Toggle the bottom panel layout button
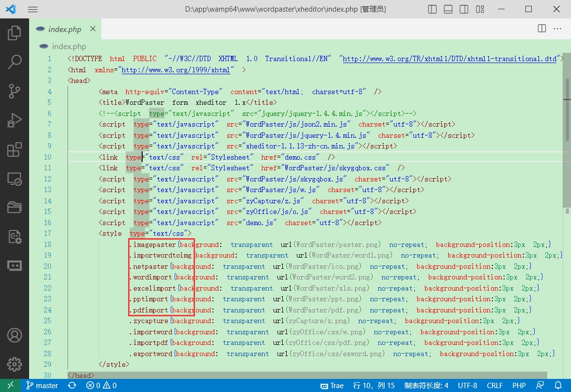This screenshot has height=392, width=571. (448, 9)
